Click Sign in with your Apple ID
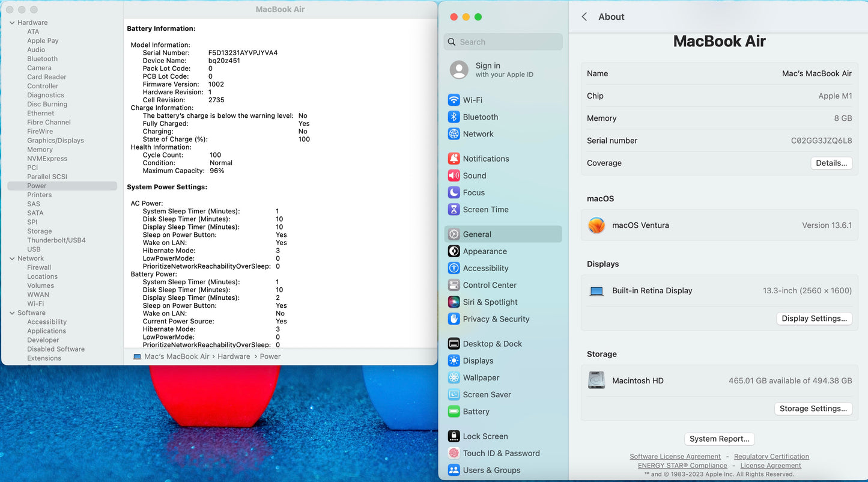 click(504, 70)
